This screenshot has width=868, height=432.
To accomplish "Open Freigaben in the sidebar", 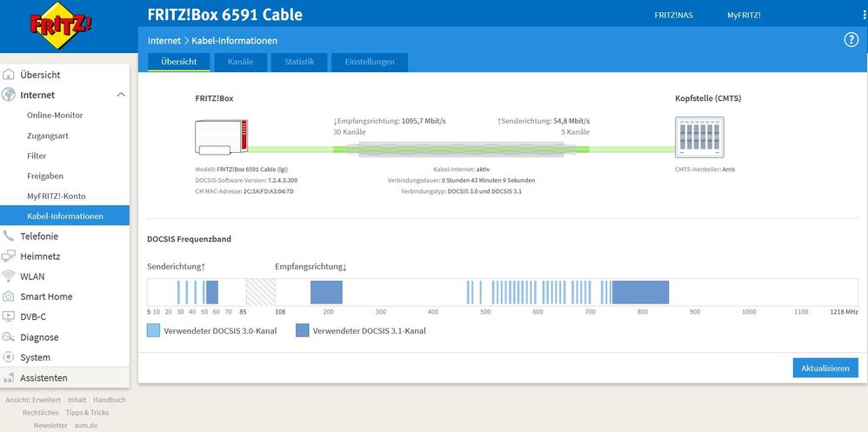I will click(45, 176).
